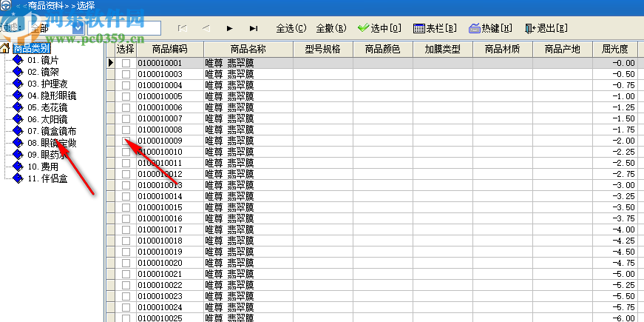Click the 商品颜色 column header
Image resolution: width=644 pixels, height=322 pixels.
pyautogui.click(x=383, y=50)
